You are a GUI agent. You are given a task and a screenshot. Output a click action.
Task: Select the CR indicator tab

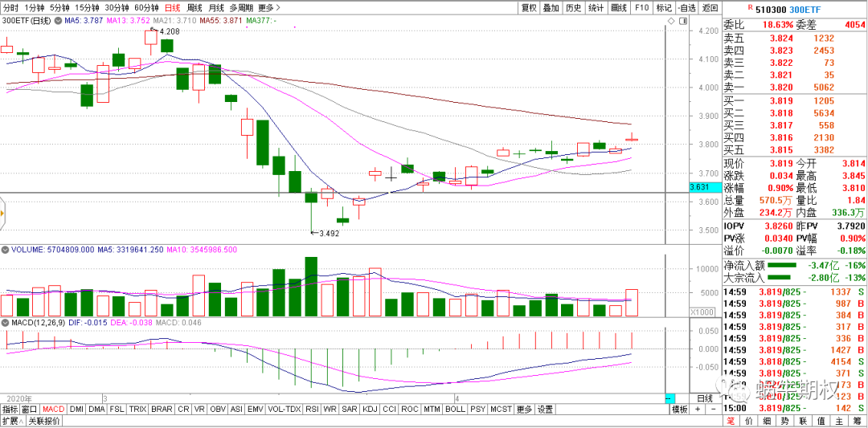(x=182, y=410)
